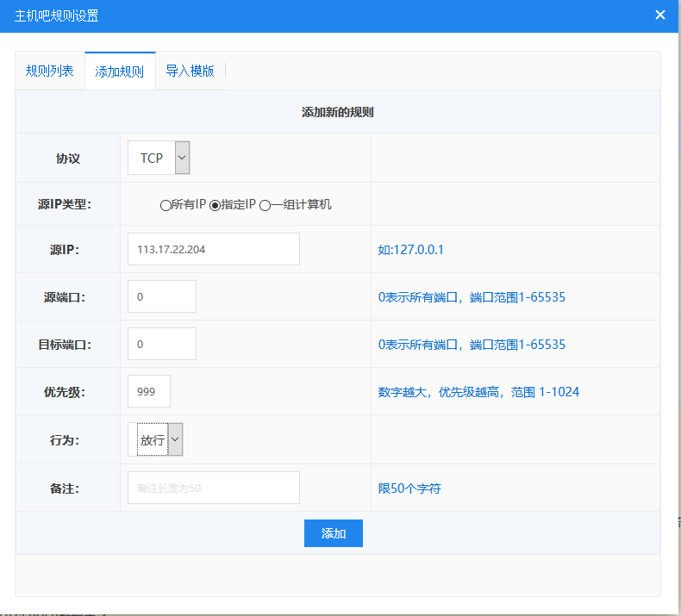Open the 导入模版 tab

(191, 71)
